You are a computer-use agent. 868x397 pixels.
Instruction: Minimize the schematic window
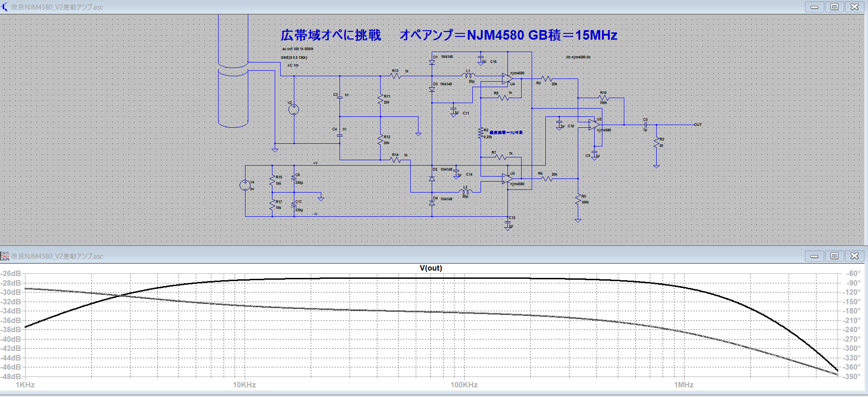814,7
